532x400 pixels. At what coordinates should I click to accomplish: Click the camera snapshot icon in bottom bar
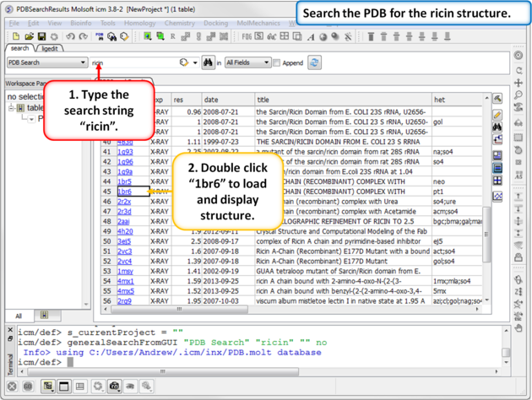114,386
